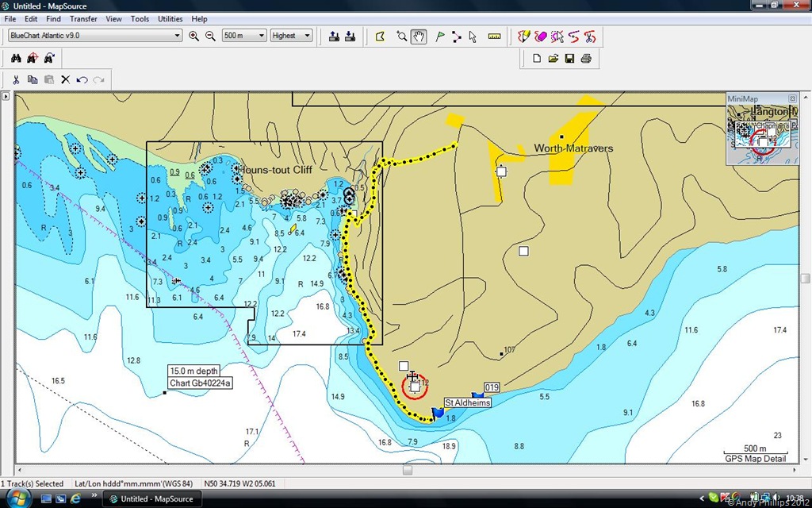Click the Send to Device icon
Viewport: 812px width, 508px height.
pos(350,36)
